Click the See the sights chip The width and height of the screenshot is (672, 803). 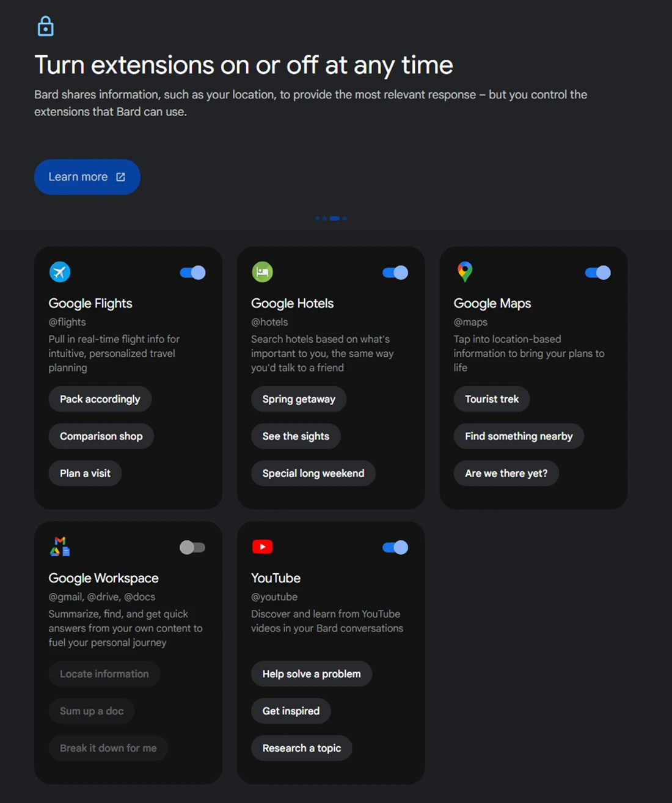pyautogui.click(x=296, y=436)
